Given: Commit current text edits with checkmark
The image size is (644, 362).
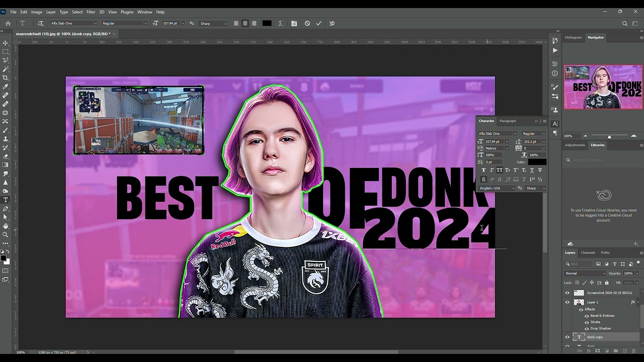Looking at the screenshot, I should (318, 23).
